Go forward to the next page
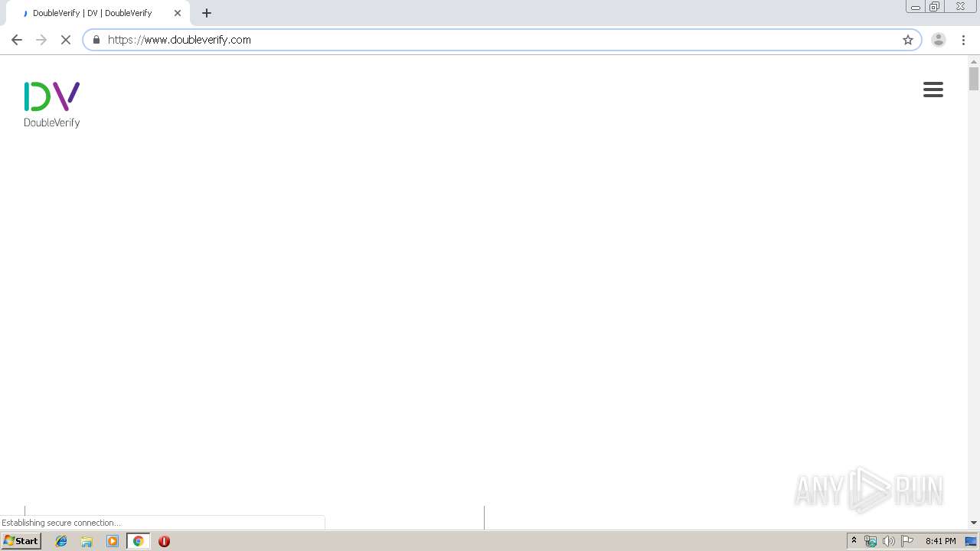Image resolution: width=980 pixels, height=551 pixels. pos(41,40)
